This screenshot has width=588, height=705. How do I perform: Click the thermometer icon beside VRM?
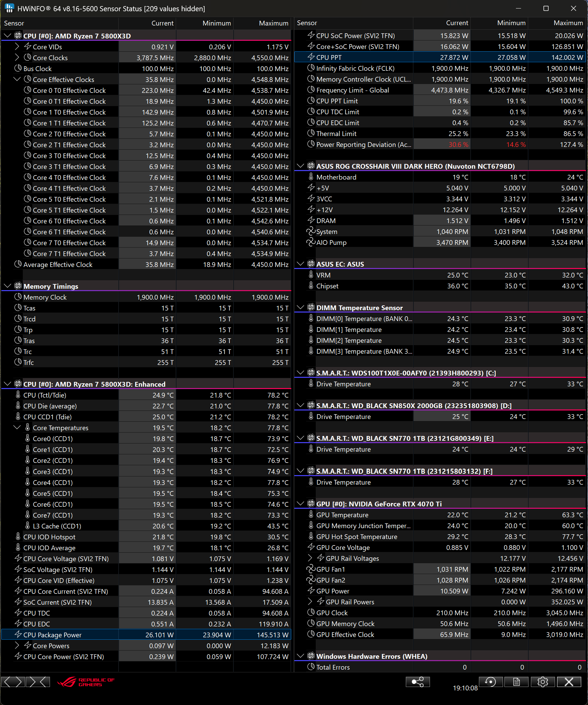(x=311, y=275)
